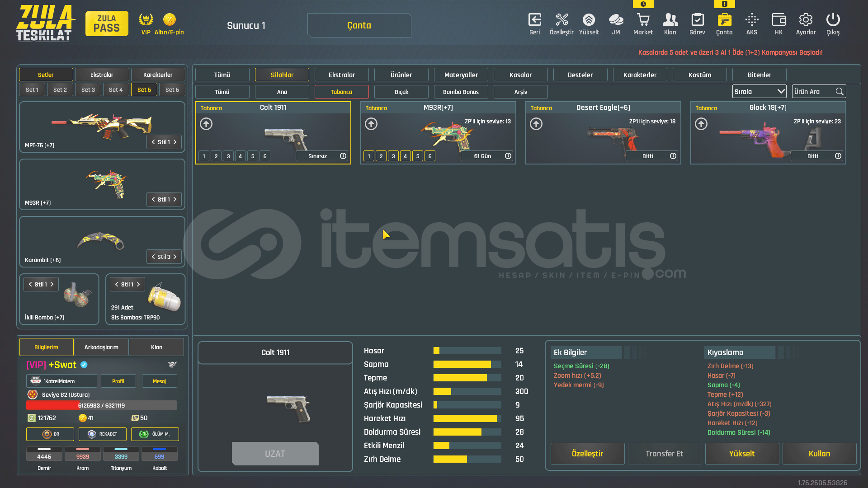Open the Zula Pass badge
Screen dimensions: 868x488
[107, 23]
